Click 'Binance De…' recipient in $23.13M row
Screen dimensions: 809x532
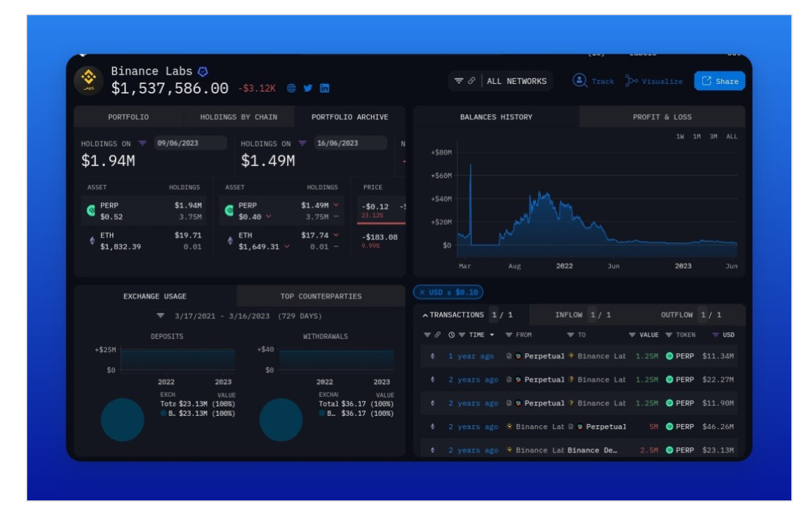(x=592, y=450)
